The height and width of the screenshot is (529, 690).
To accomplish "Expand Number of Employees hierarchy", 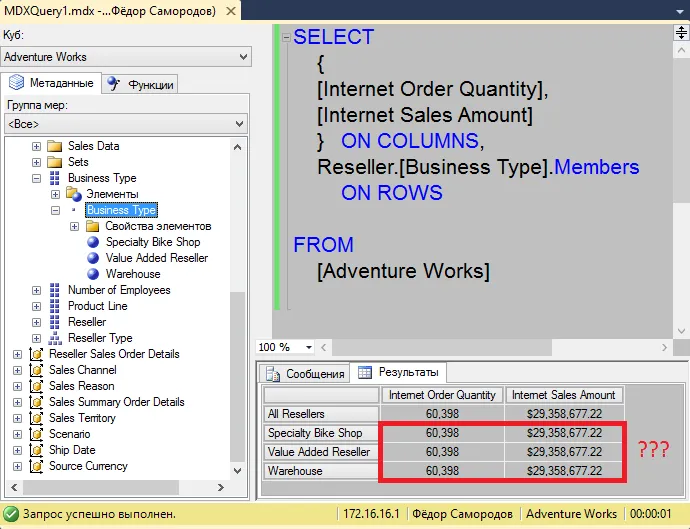I will pos(37,290).
